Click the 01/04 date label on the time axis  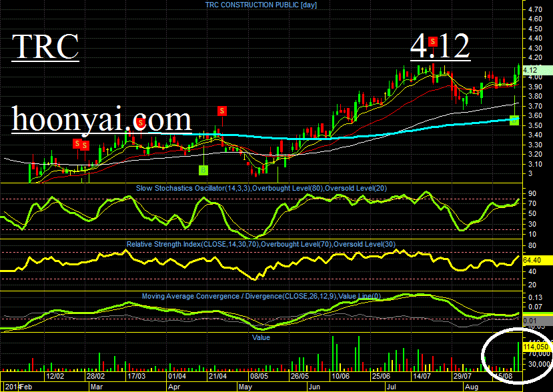click(x=177, y=376)
